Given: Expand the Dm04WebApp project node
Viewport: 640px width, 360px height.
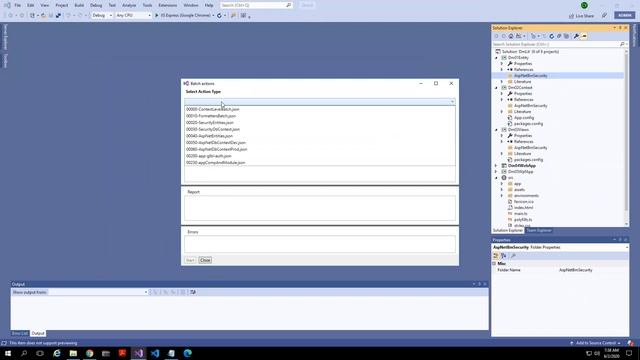Looking at the screenshot, I should (496, 166).
